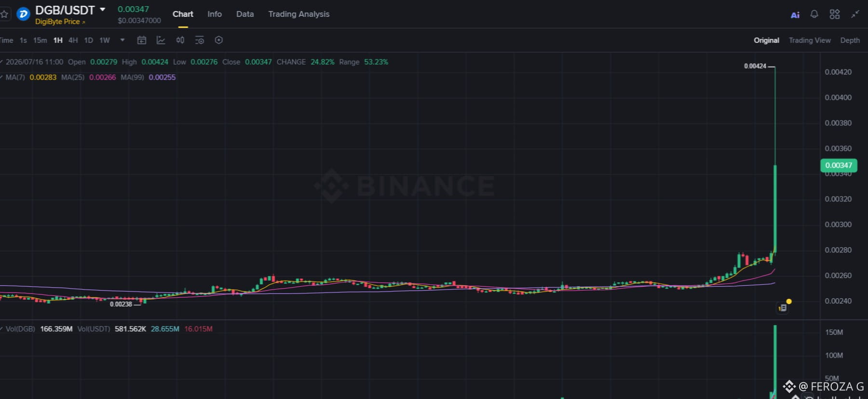Click the 0.00280 price axis label
The height and width of the screenshot is (399, 868).
838,251
